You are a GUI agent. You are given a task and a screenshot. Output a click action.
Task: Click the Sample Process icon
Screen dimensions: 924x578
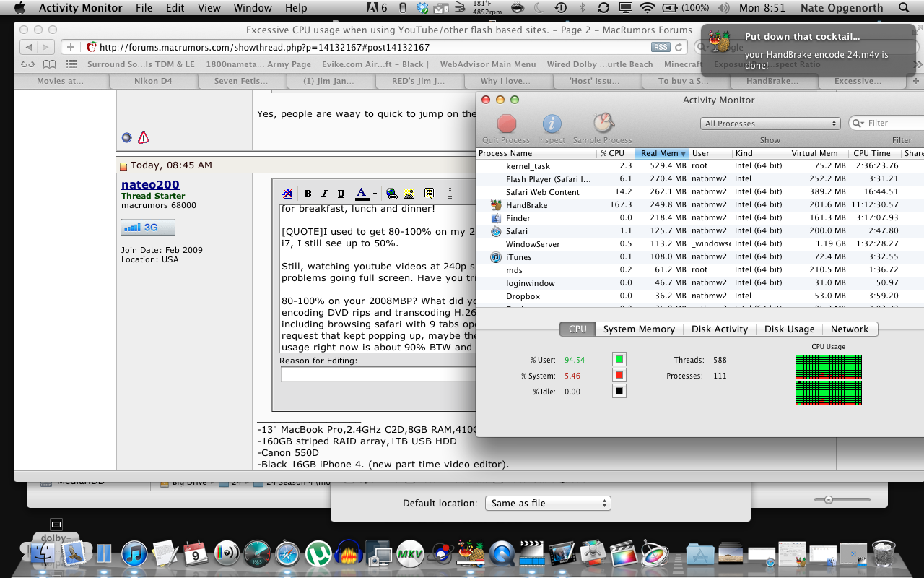tap(602, 124)
